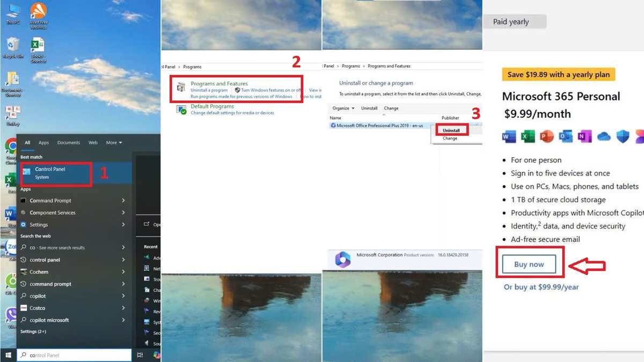Click the 'Settings (2+)' group label

[33, 332]
